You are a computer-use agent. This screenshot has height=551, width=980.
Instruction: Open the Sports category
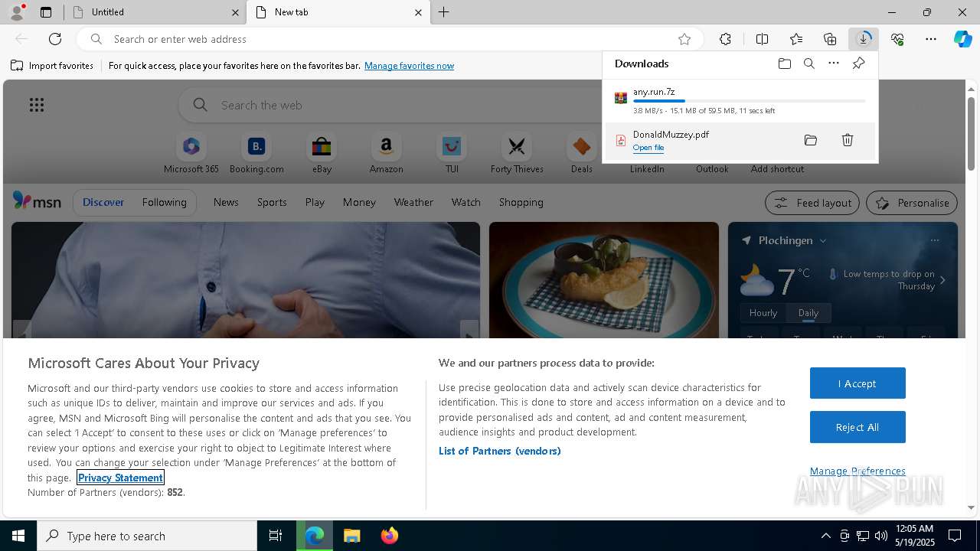coord(272,202)
